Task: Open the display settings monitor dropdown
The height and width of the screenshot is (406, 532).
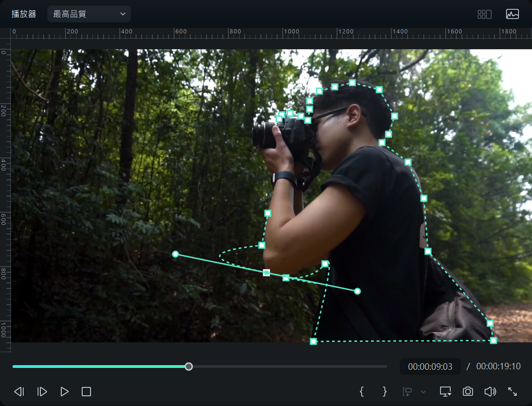Action: point(446,392)
